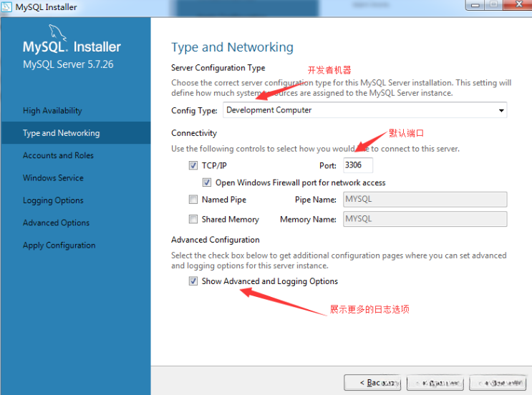Uncheck Open Windows Firewall port option
The height and width of the screenshot is (395, 532).
207,182
